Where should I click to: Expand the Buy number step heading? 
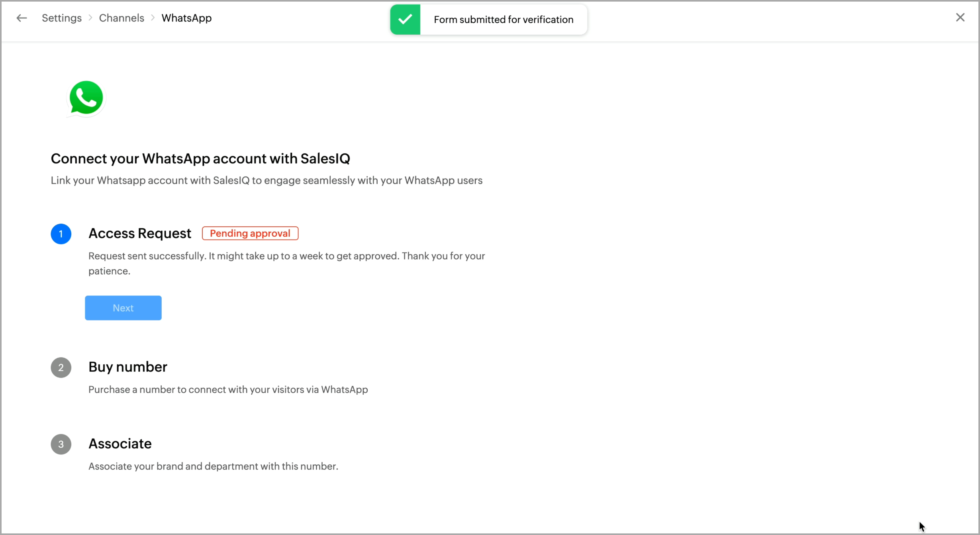(127, 367)
